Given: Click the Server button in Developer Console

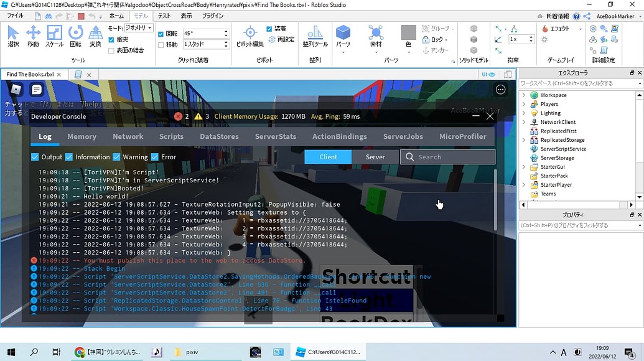Looking at the screenshot, I should click(x=375, y=157).
